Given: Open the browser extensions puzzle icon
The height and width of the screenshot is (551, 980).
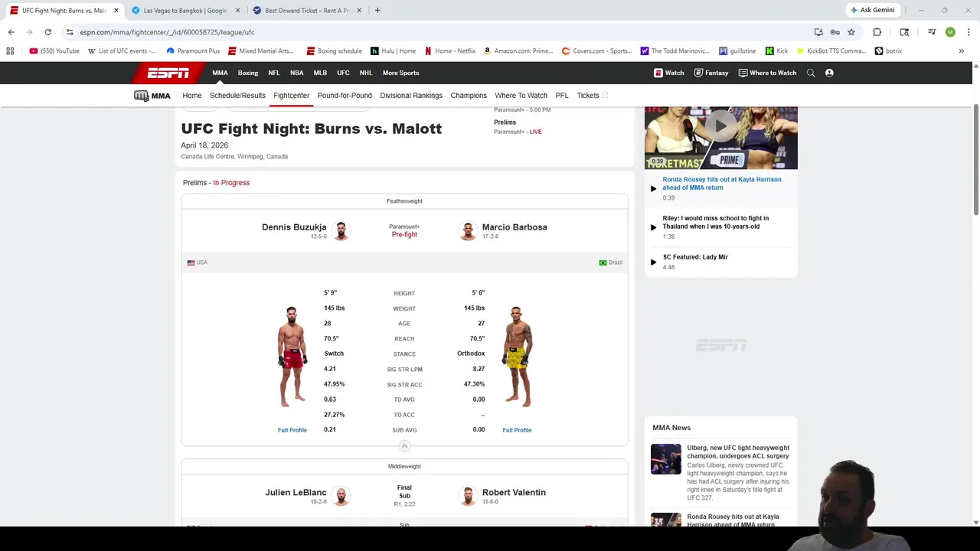Looking at the screenshot, I should [877, 32].
